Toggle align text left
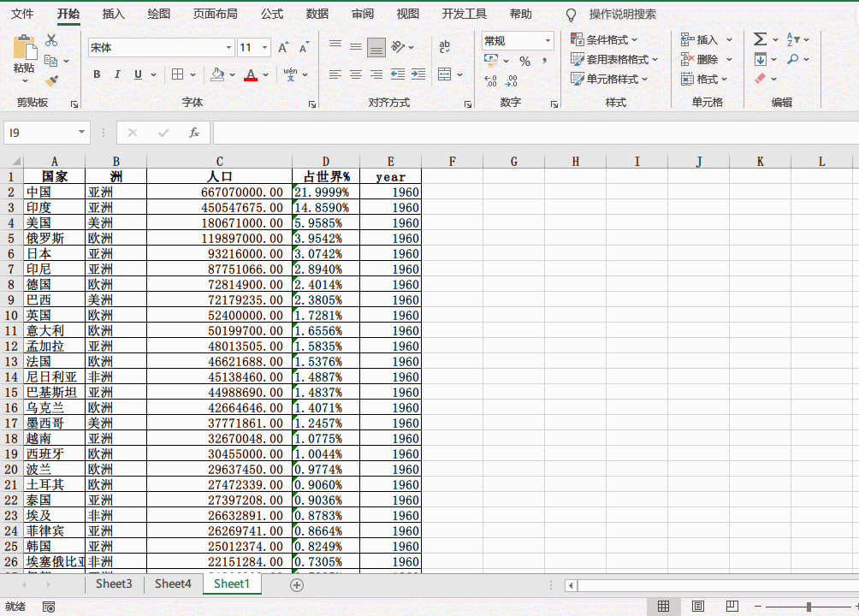 (x=335, y=74)
